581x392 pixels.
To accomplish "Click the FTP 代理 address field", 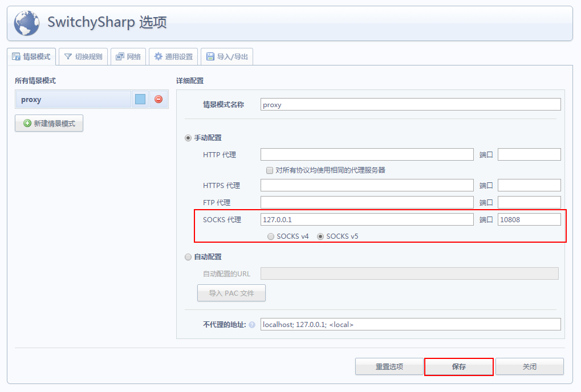I will (367, 202).
